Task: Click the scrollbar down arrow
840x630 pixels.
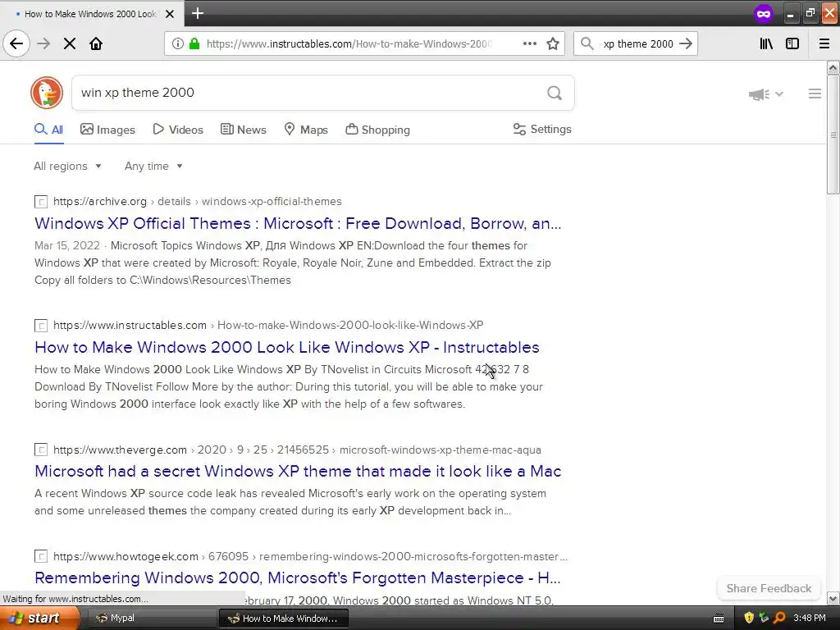Action: point(833,598)
